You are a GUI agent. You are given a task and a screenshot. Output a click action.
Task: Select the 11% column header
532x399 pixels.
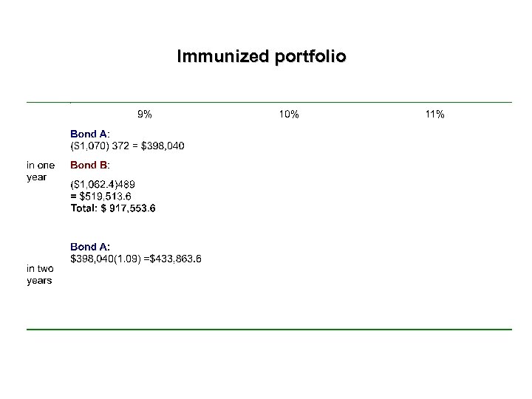pos(434,114)
